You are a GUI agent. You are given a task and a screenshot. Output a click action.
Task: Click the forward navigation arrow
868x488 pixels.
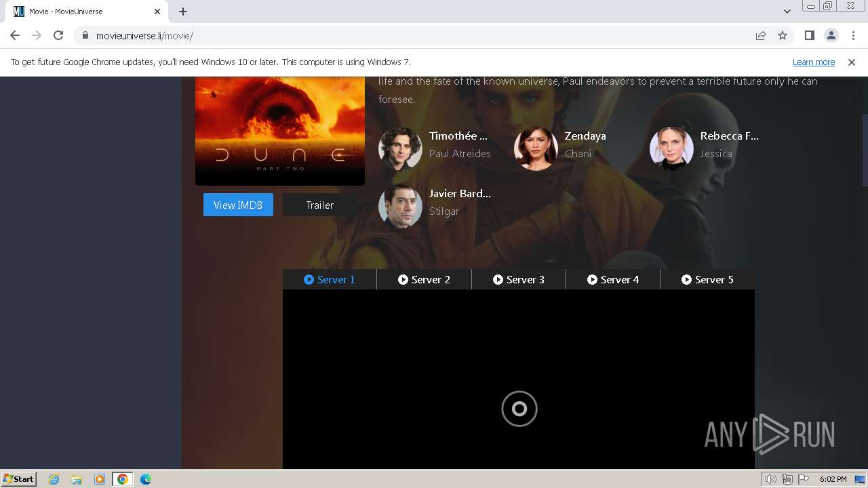[37, 35]
